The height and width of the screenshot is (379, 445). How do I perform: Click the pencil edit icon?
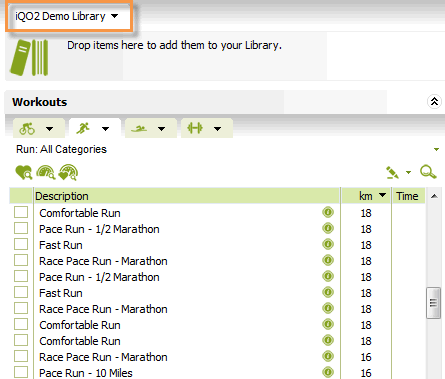tap(392, 172)
